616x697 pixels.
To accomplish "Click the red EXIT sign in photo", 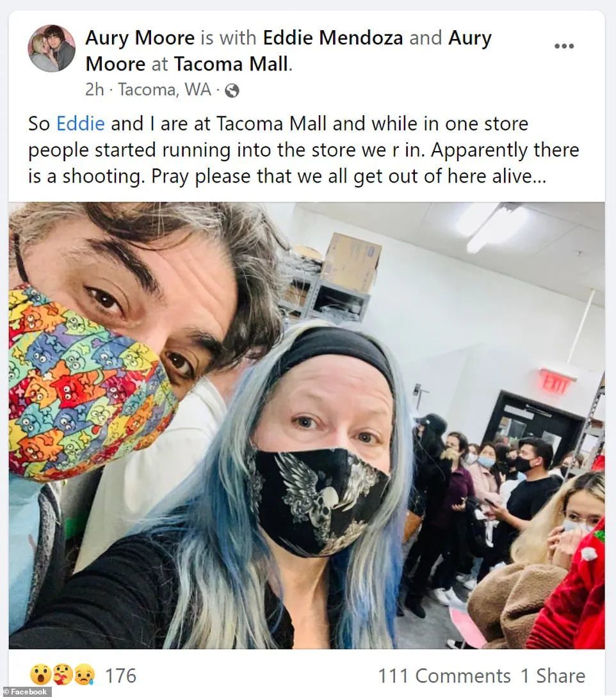I will (x=555, y=382).
